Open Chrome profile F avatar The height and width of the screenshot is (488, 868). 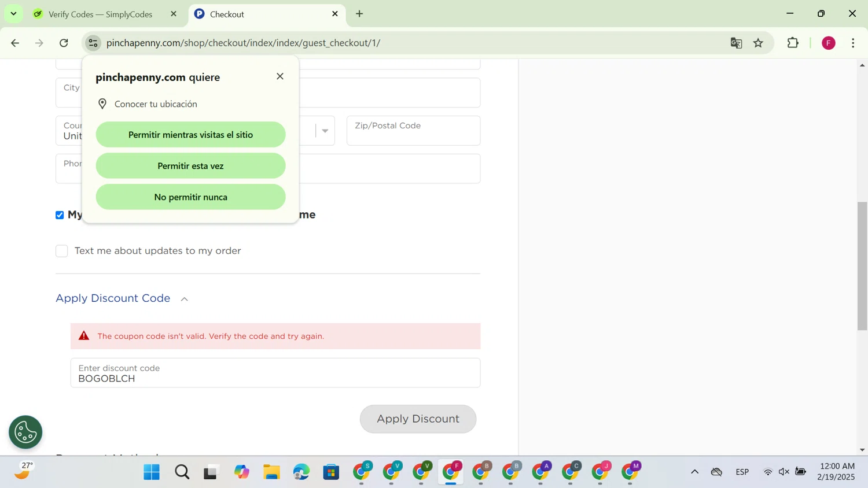829,43
